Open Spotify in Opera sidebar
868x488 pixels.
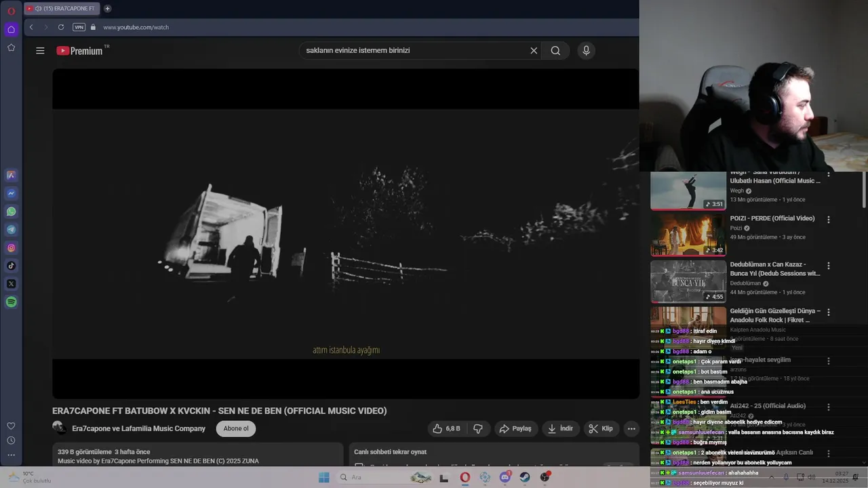[x=11, y=302]
